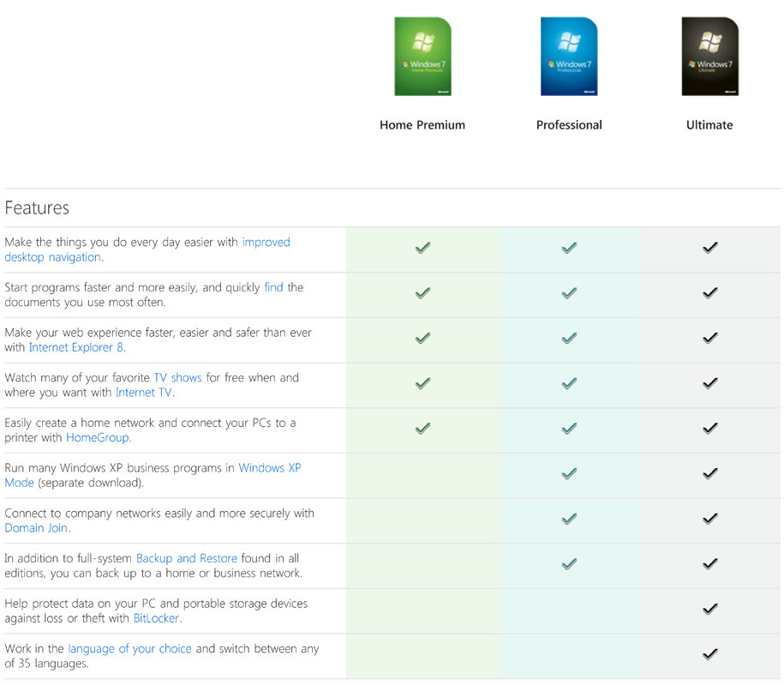Click Ultimate checkmark for HomeGroup row
784x685 pixels.
(710, 429)
